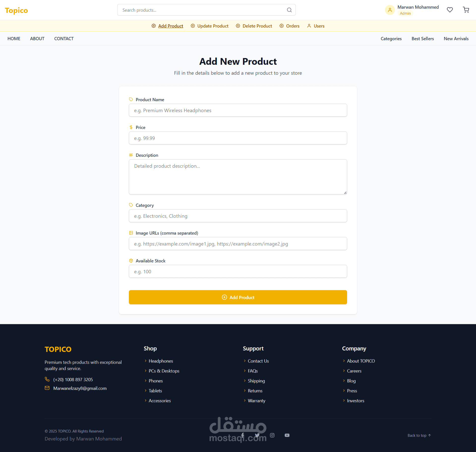This screenshot has height=452, width=476.
Task: Open the Delete Product admin tab
Action: pyautogui.click(x=257, y=26)
